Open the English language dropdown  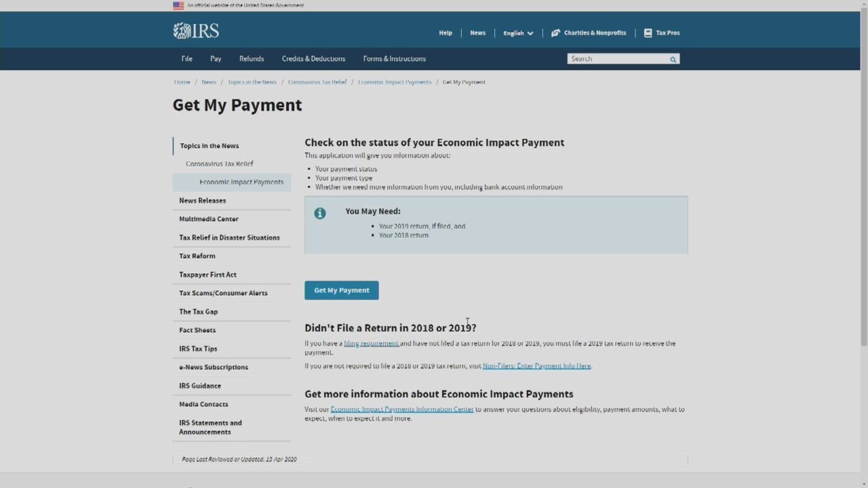pos(518,33)
